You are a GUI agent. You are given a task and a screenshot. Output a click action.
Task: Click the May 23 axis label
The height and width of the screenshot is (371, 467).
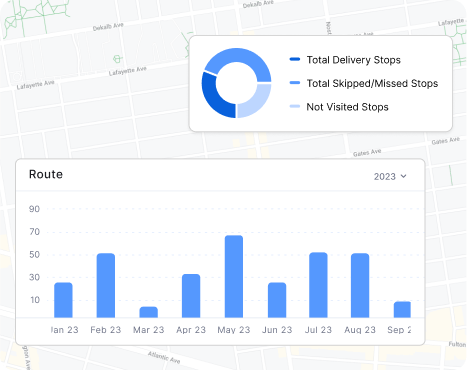(234, 330)
